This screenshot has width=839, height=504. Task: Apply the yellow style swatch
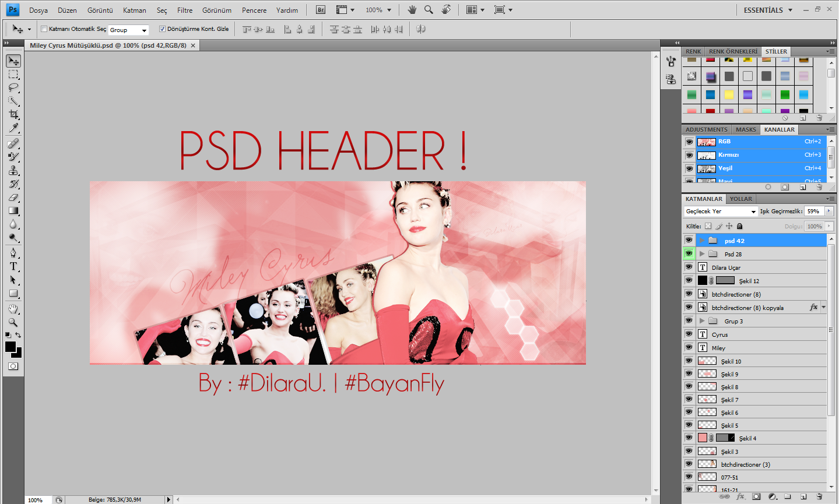click(x=729, y=94)
